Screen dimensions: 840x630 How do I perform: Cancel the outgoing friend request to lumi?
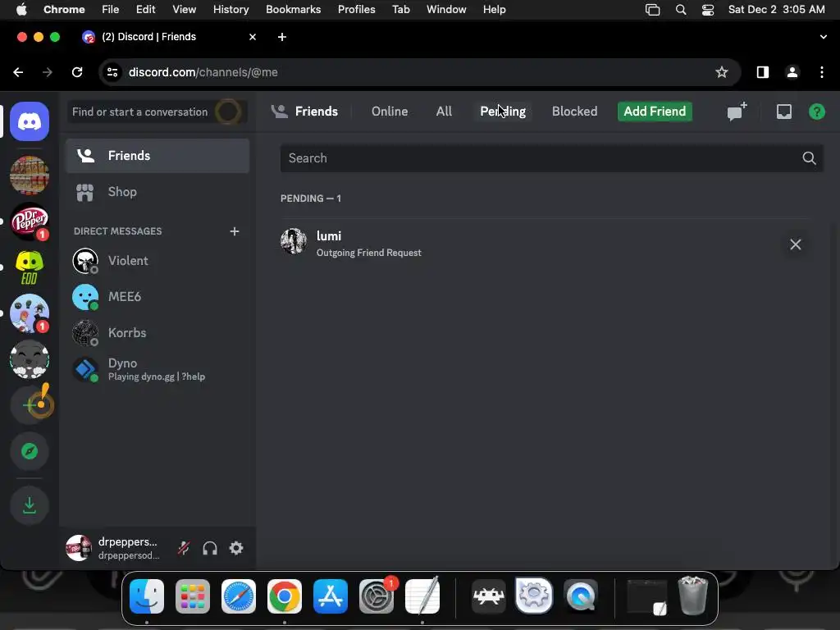pyautogui.click(x=795, y=244)
